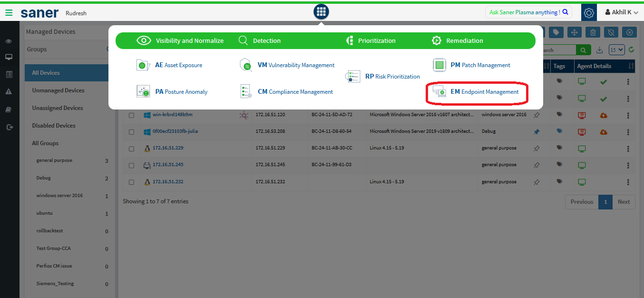The image size is (644, 298).
Task: Click the circled X toolbar button
Action: click(x=629, y=32)
